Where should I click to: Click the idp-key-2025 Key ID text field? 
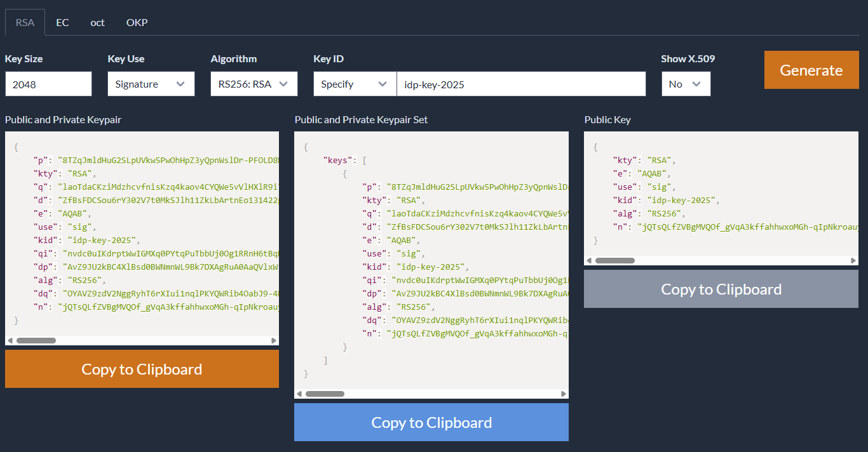(x=521, y=84)
